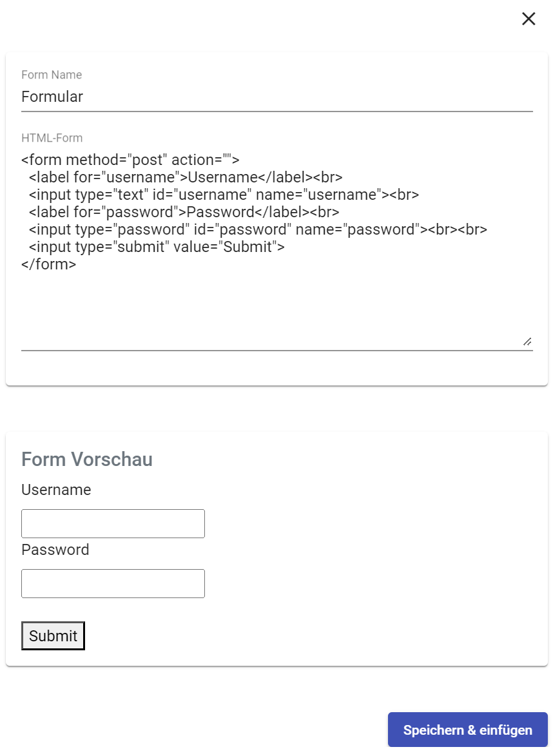This screenshot has height=756, width=553.
Task: Click the resize handle of the HTML textarea
Action: (x=527, y=342)
